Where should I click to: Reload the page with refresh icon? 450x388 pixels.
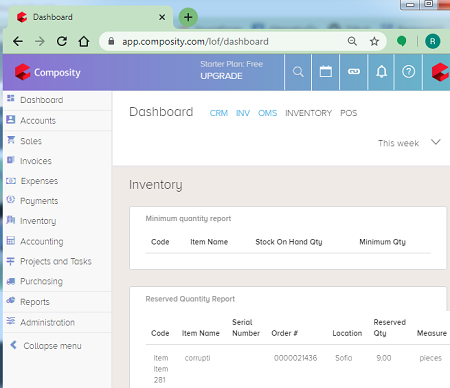(62, 41)
